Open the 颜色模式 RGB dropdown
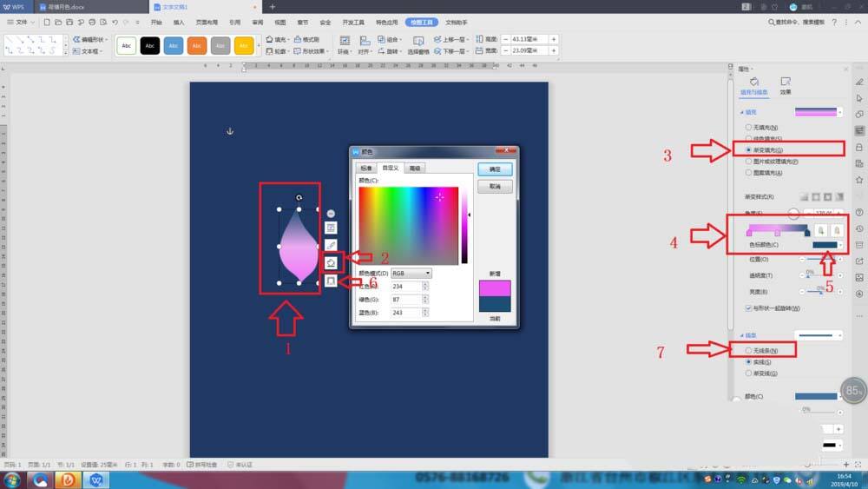 pos(411,274)
